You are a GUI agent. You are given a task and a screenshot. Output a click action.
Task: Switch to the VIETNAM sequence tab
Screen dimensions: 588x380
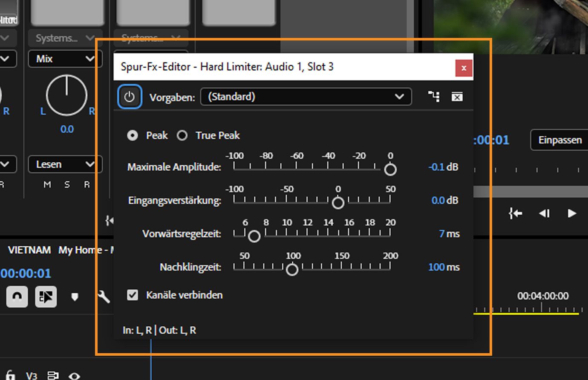click(x=29, y=250)
